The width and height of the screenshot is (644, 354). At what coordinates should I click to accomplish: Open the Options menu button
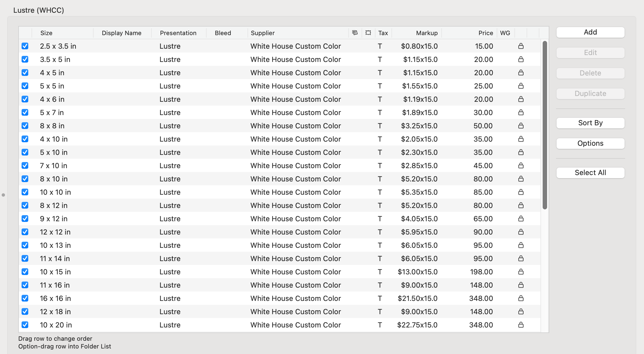click(590, 143)
